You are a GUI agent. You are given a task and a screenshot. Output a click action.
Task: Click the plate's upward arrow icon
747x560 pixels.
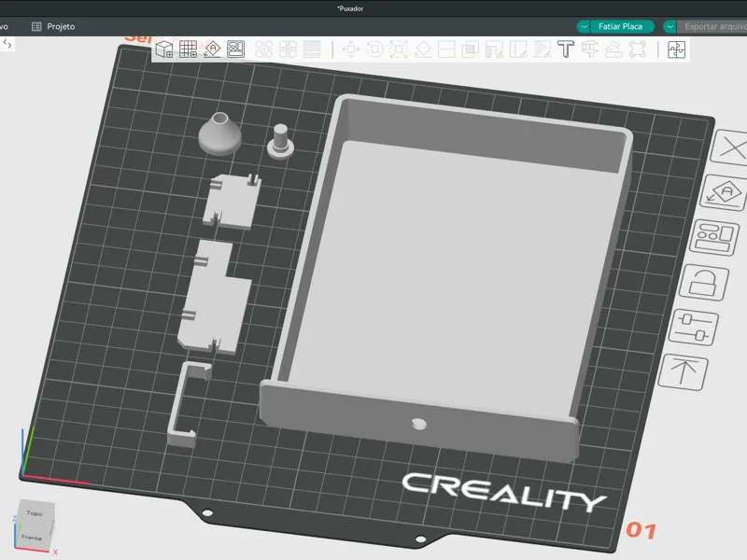point(684,371)
